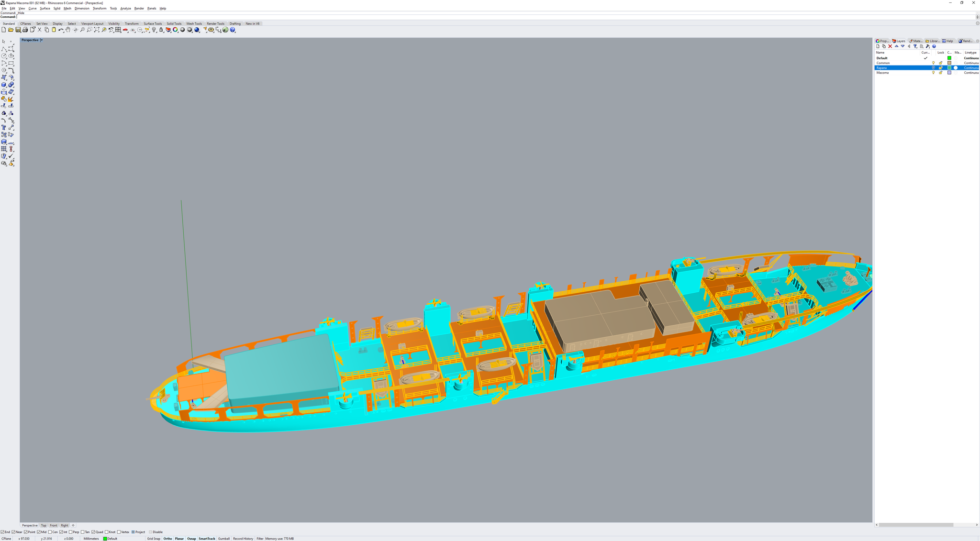Switch to the Mesh Tools toolbar tab
This screenshot has width=980, height=541.
pos(194,23)
